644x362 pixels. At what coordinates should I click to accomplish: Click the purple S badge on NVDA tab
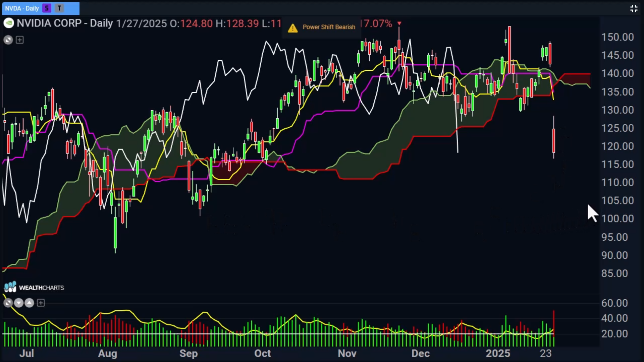click(47, 8)
